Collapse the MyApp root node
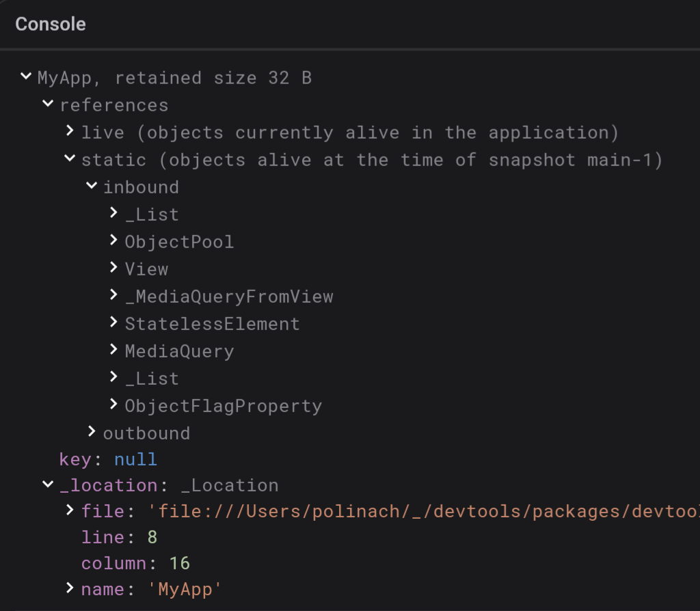700x611 pixels. point(25,77)
